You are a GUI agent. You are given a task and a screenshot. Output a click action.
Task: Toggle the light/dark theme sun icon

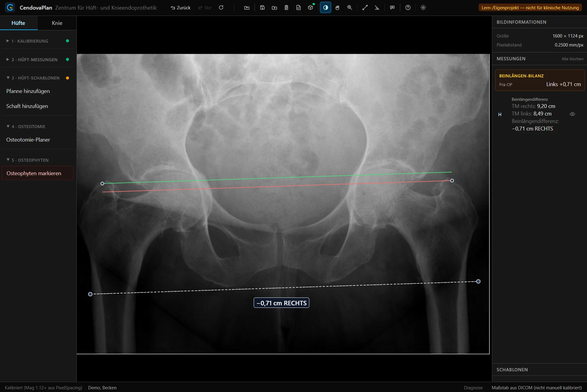pos(423,7)
